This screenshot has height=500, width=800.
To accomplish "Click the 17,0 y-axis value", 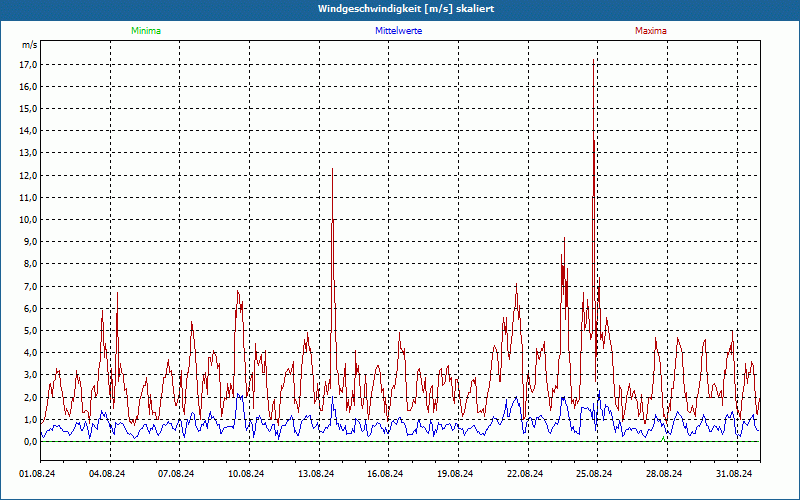I will (29, 64).
